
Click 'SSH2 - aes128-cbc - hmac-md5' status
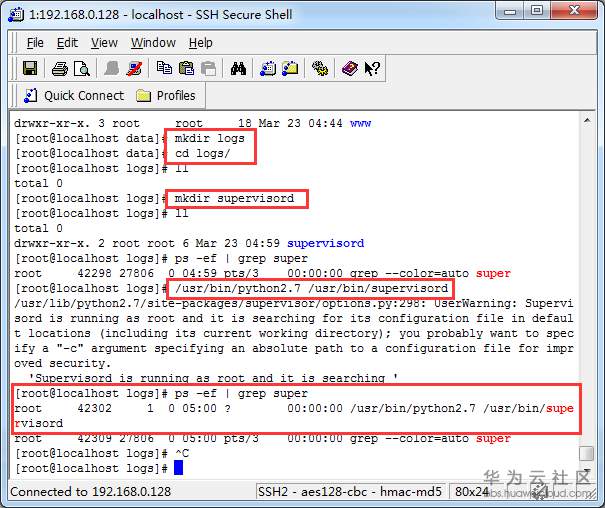click(350, 492)
